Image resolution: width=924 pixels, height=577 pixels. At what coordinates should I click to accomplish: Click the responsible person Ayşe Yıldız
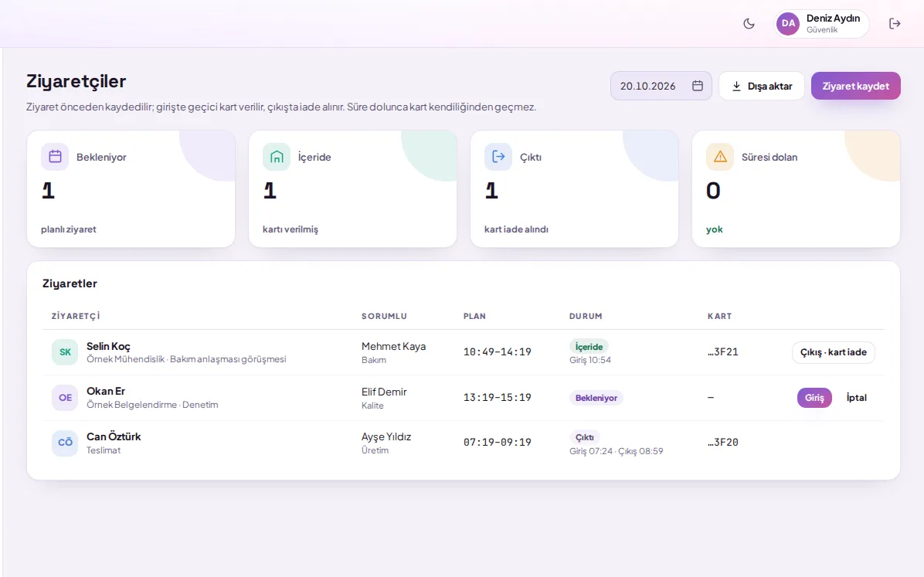pyautogui.click(x=386, y=436)
